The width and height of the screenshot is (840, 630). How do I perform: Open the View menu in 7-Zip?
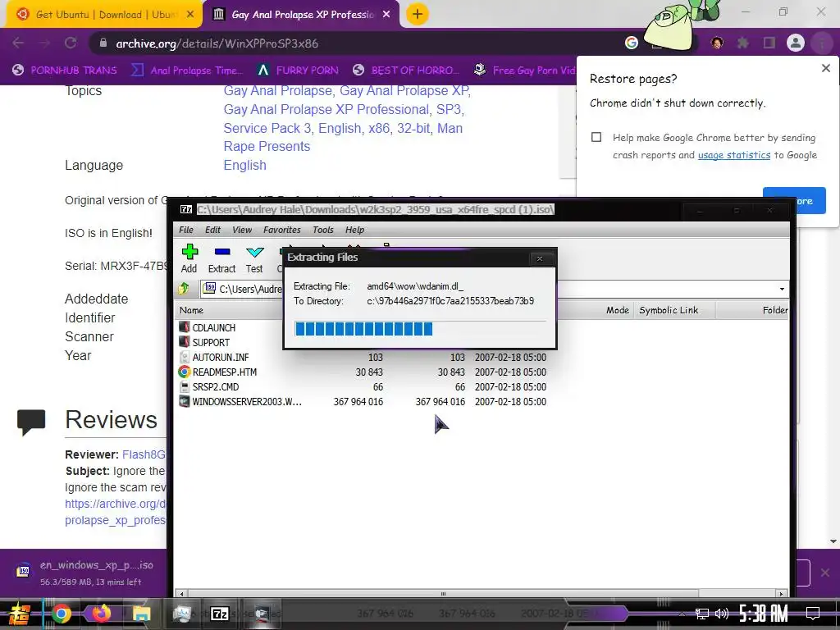(242, 230)
